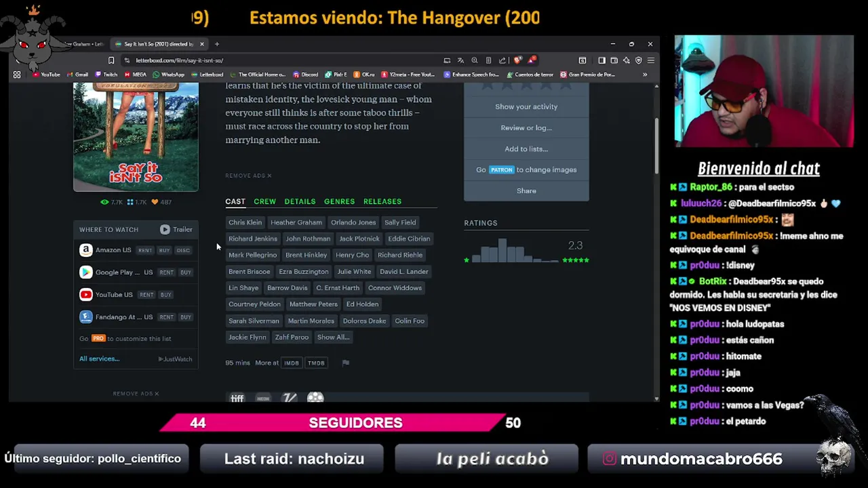
Task: Open the Cuentos de terror bookmark
Action: (529, 75)
